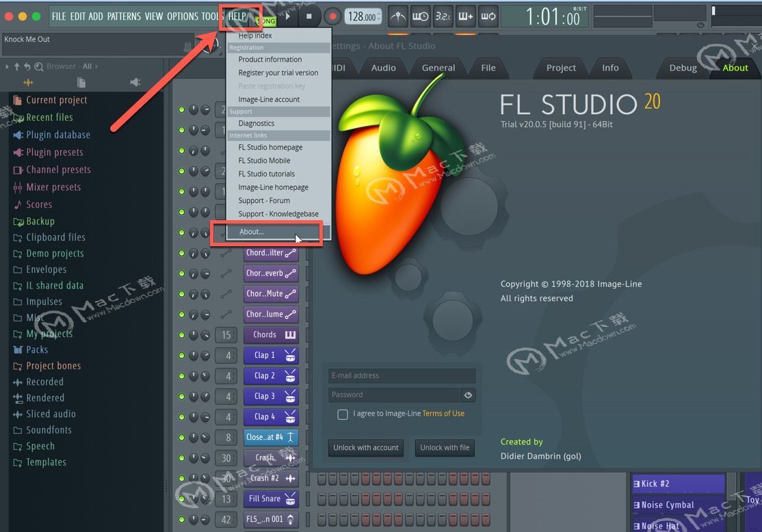Screen dimensions: 762x532
Task: Open Scores in the browser
Action: pos(33,204)
